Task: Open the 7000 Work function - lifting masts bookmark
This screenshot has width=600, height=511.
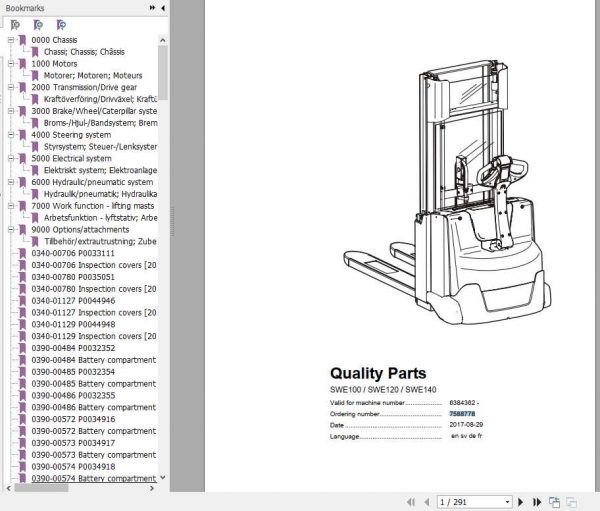Action: click(x=93, y=206)
